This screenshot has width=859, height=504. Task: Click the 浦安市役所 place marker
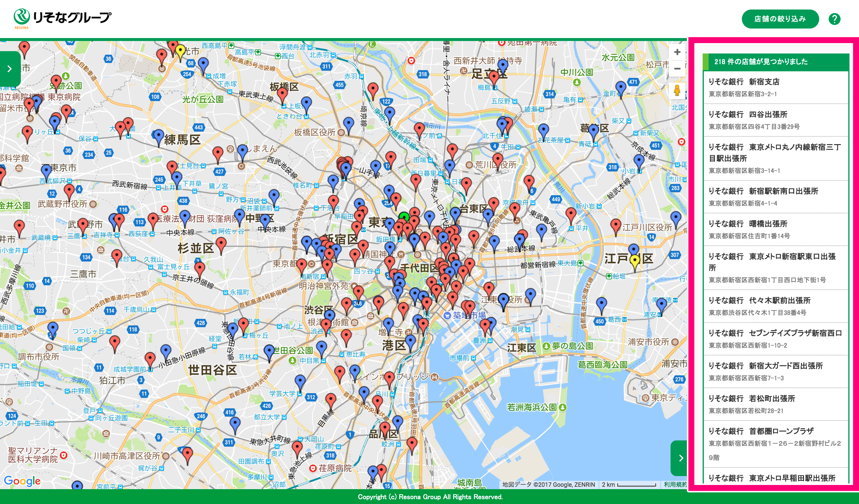pyautogui.click(x=675, y=342)
